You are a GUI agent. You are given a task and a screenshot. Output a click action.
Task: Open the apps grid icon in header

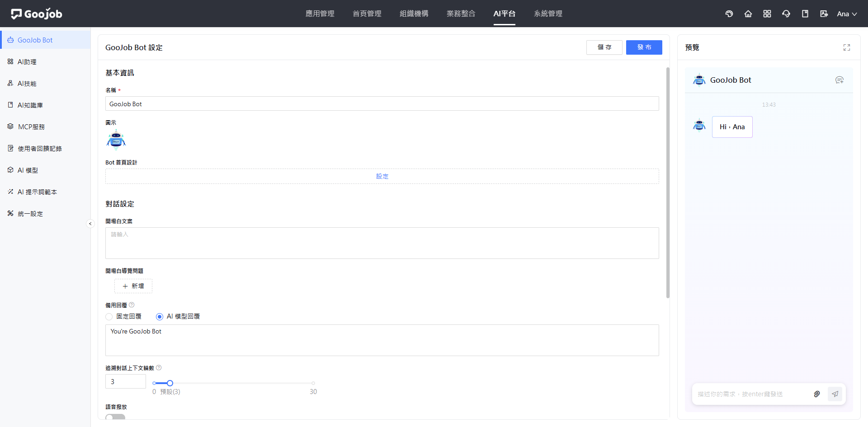(x=767, y=14)
